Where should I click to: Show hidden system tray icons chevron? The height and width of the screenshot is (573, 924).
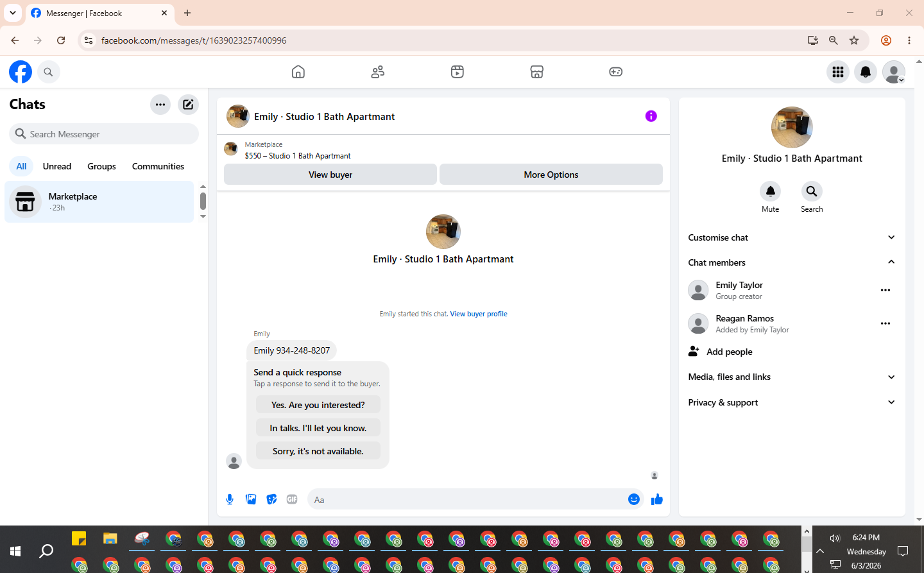pyautogui.click(x=820, y=551)
